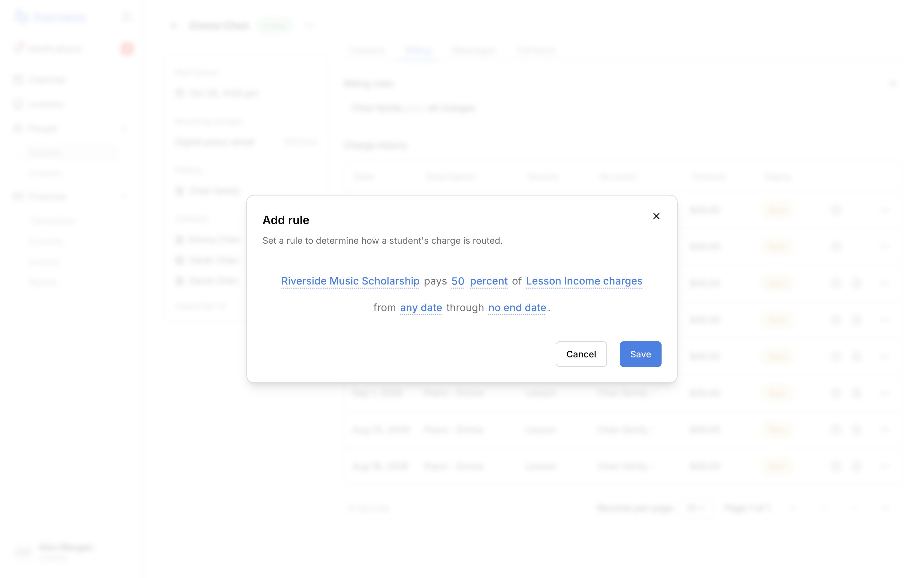924x578 pixels.
Task: Cancel adding the rule
Action: [x=581, y=354]
